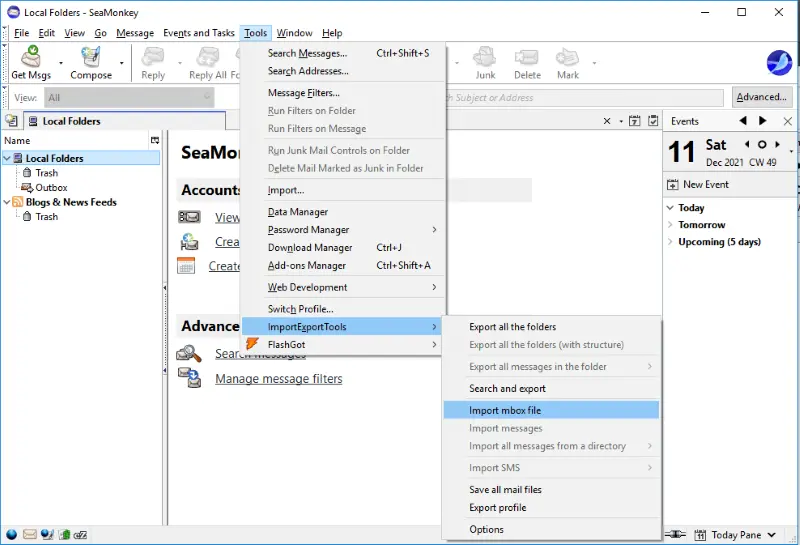The image size is (800, 545).
Task: Expand the Tomorrow events section
Action: (670, 225)
